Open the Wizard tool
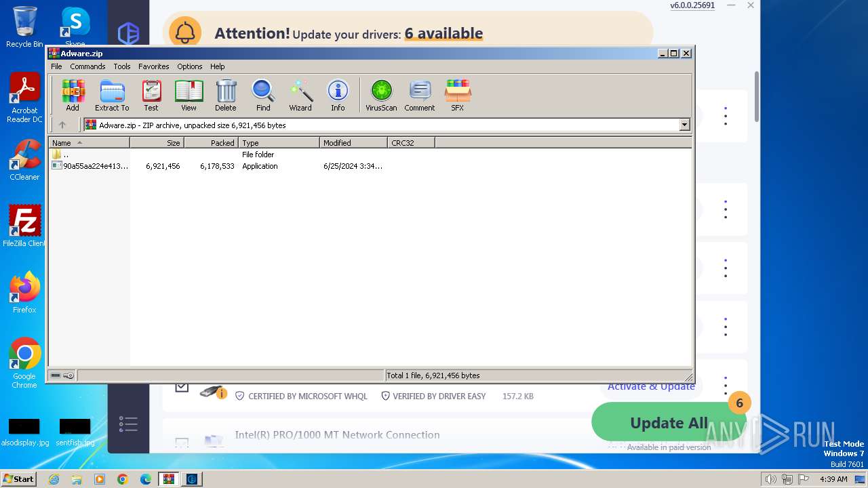The height and width of the screenshot is (488, 868). [x=300, y=96]
